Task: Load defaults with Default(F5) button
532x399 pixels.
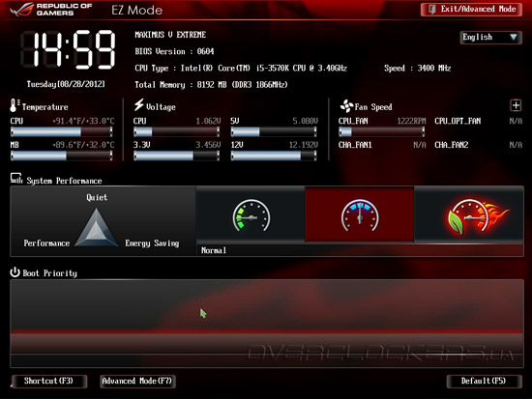Action: (484, 381)
